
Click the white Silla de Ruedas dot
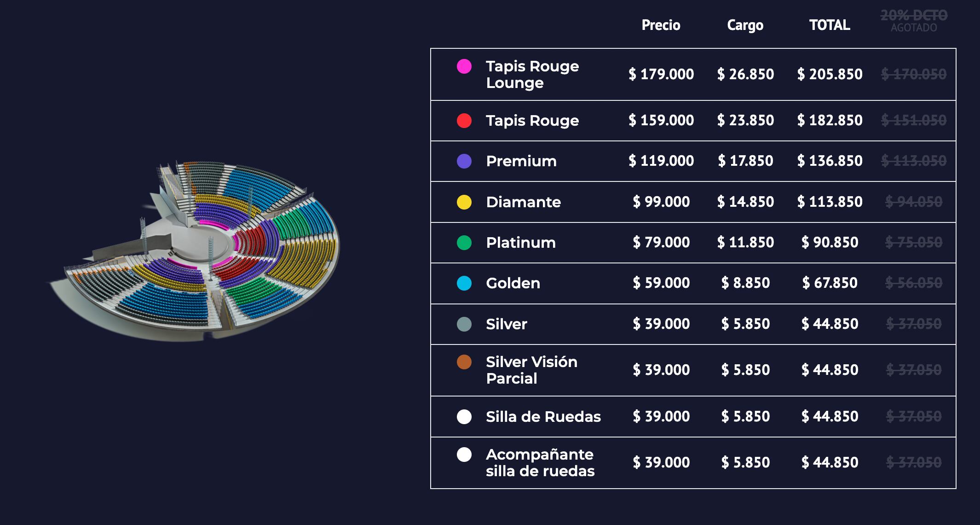[464, 417]
